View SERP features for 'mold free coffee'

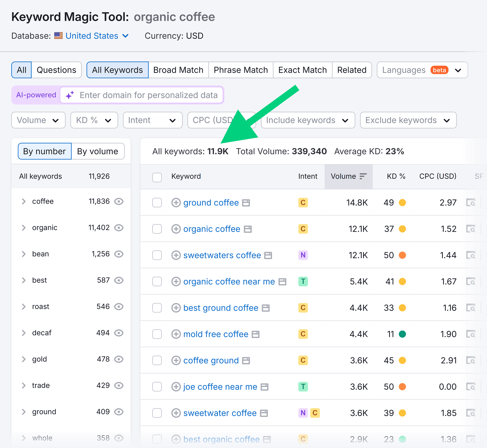471,334
